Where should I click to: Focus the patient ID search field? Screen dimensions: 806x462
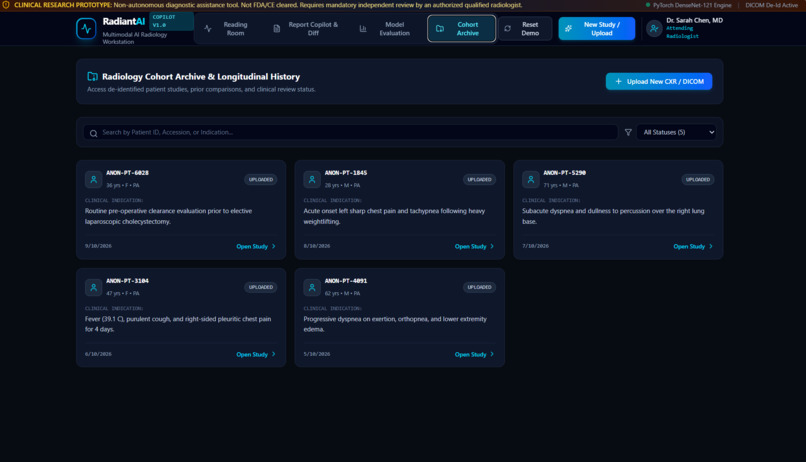coord(351,132)
